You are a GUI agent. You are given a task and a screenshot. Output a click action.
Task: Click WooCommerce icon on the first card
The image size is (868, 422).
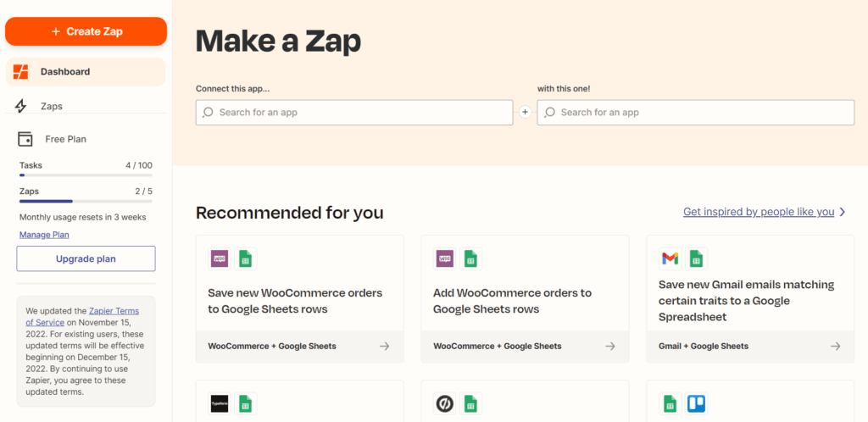[220, 258]
